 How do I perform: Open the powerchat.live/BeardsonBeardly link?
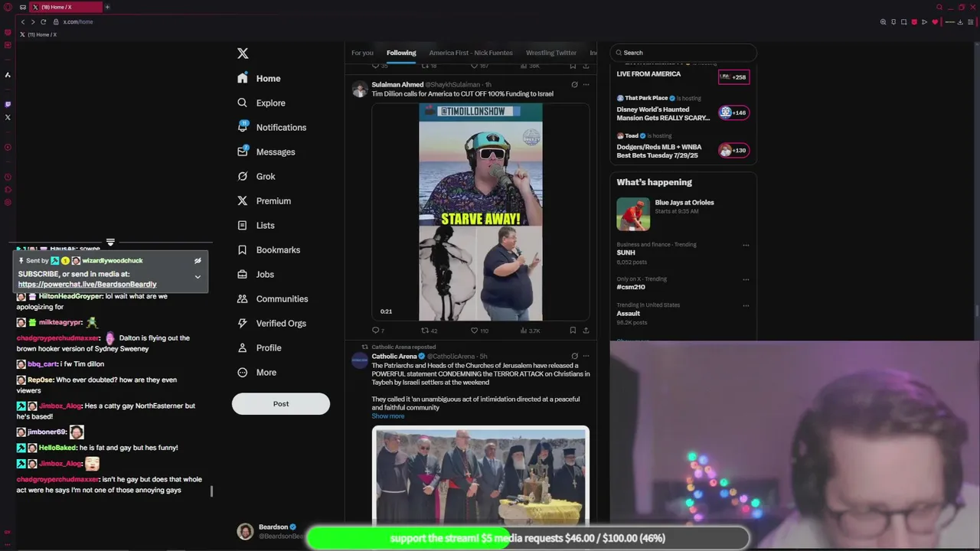(87, 284)
